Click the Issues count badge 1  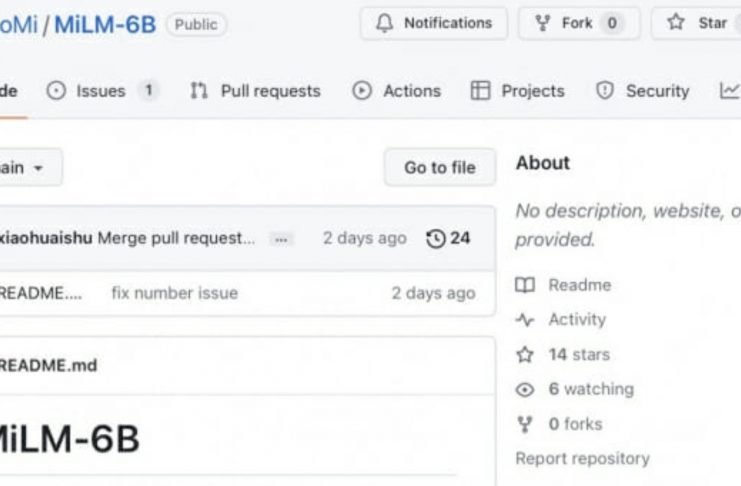(x=148, y=90)
